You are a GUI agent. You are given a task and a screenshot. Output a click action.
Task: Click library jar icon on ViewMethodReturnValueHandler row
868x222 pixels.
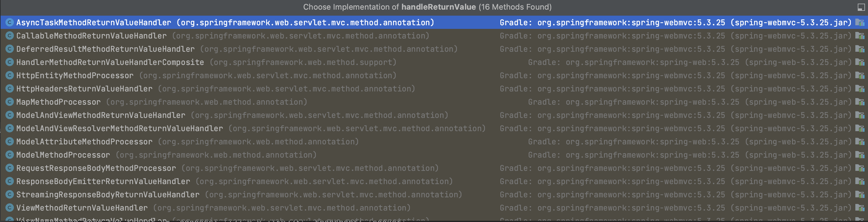tap(860, 208)
